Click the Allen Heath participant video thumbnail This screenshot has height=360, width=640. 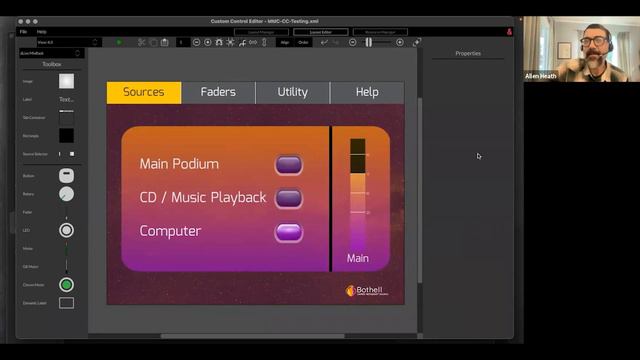click(x=582, y=49)
